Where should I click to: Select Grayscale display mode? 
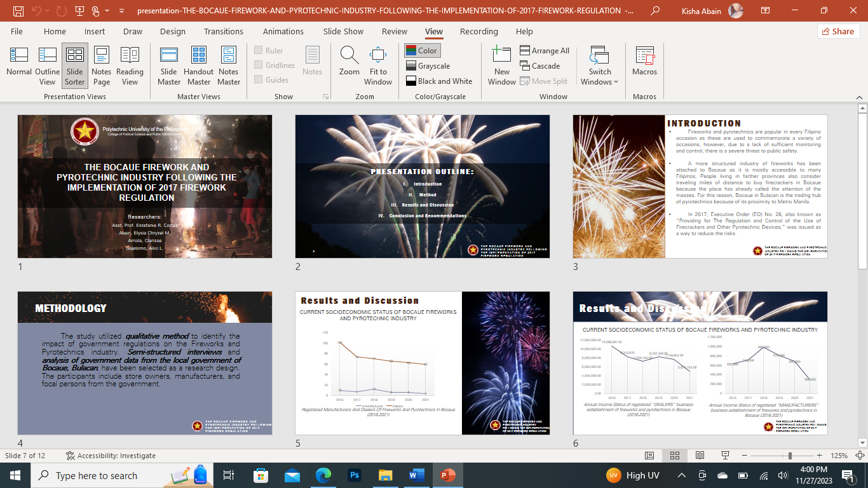point(427,65)
